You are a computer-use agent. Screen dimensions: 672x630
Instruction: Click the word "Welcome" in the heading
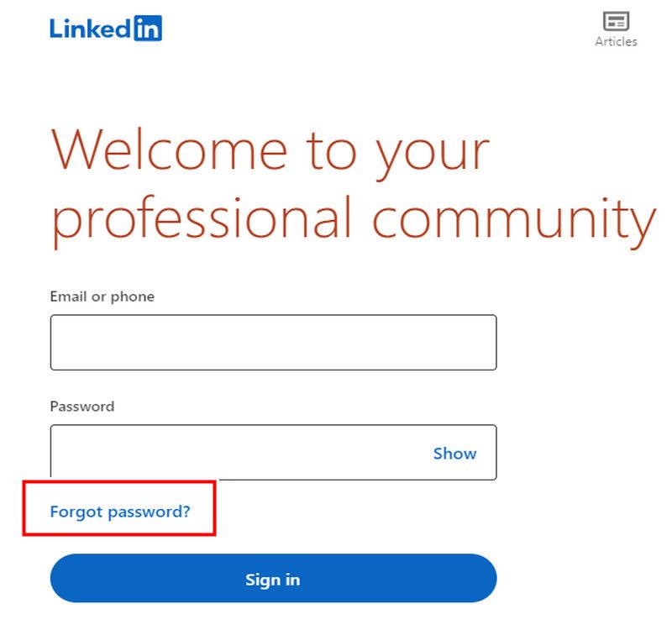pyautogui.click(x=170, y=151)
